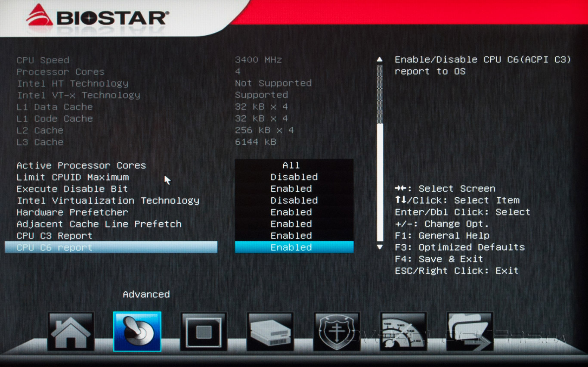Click the 'Advanced' label above the icons
Screen dimensions: 588x367
point(146,294)
